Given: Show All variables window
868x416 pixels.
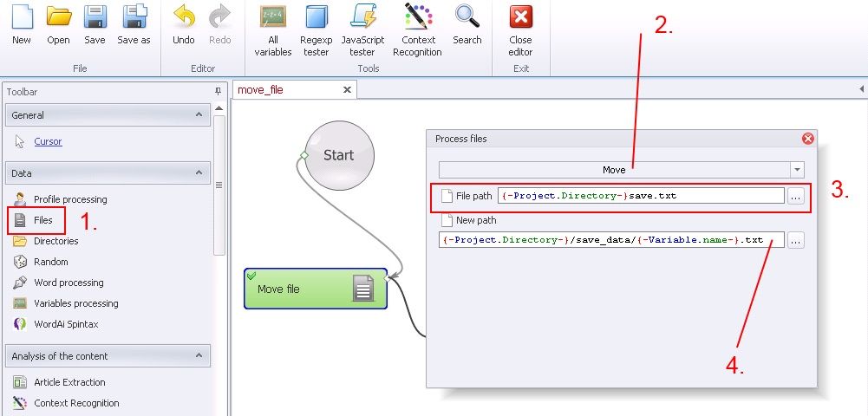Looking at the screenshot, I should pyautogui.click(x=272, y=18).
